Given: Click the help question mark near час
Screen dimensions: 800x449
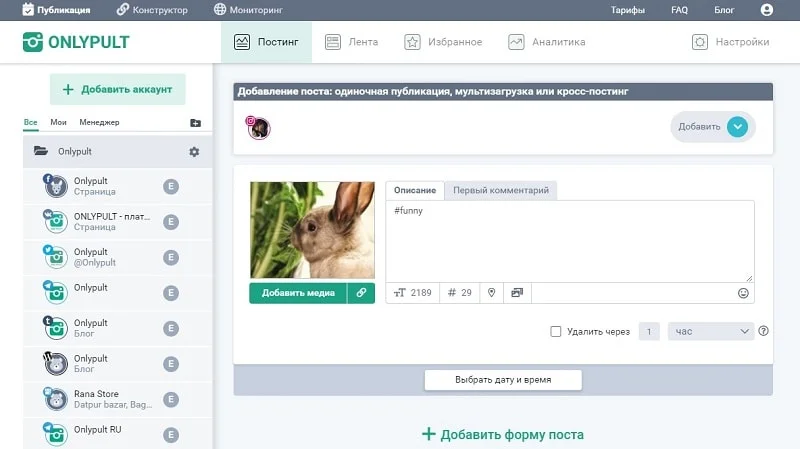Looking at the screenshot, I should (x=764, y=331).
